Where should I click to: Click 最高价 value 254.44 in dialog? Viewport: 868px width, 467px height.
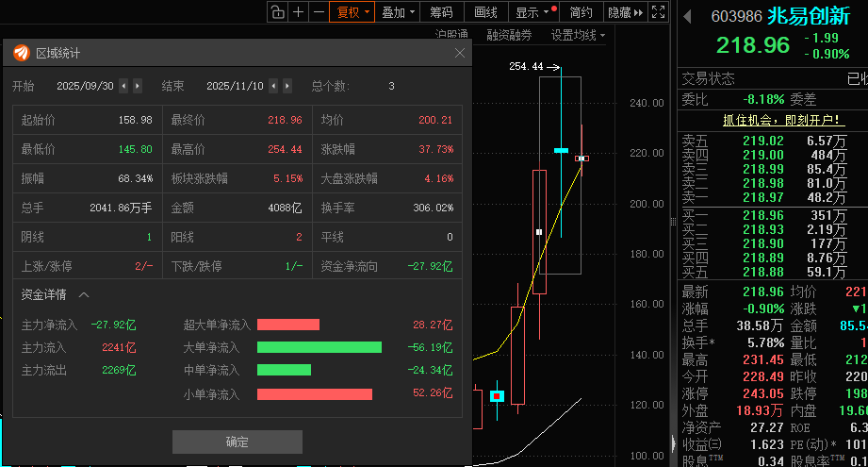[x=285, y=149]
